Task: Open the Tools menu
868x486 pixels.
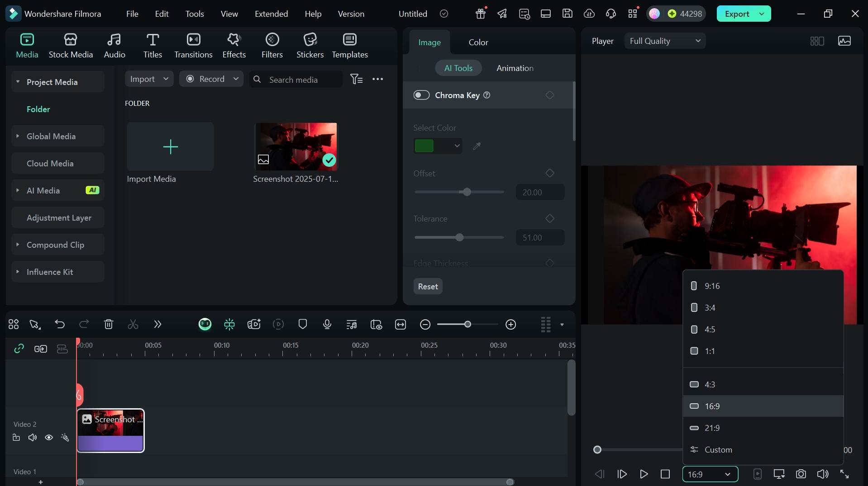Action: pos(195,14)
